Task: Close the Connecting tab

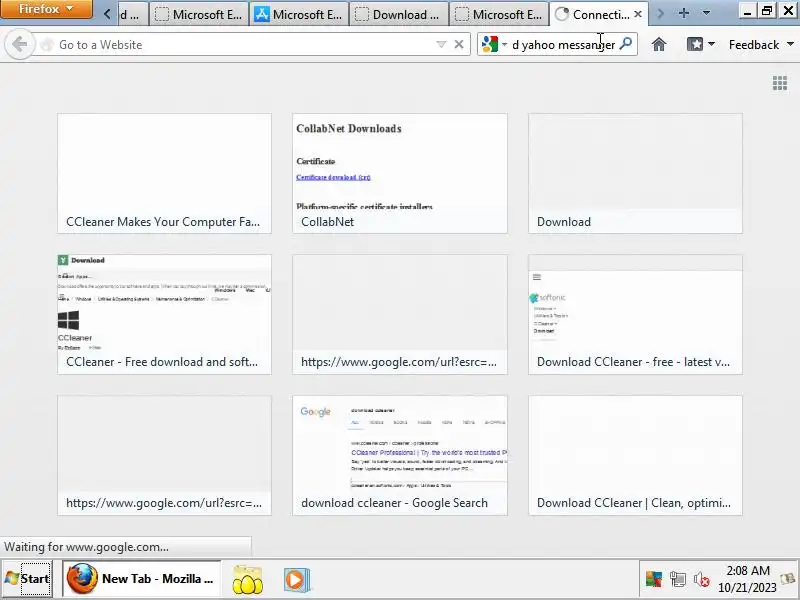Action: click(638, 14)
